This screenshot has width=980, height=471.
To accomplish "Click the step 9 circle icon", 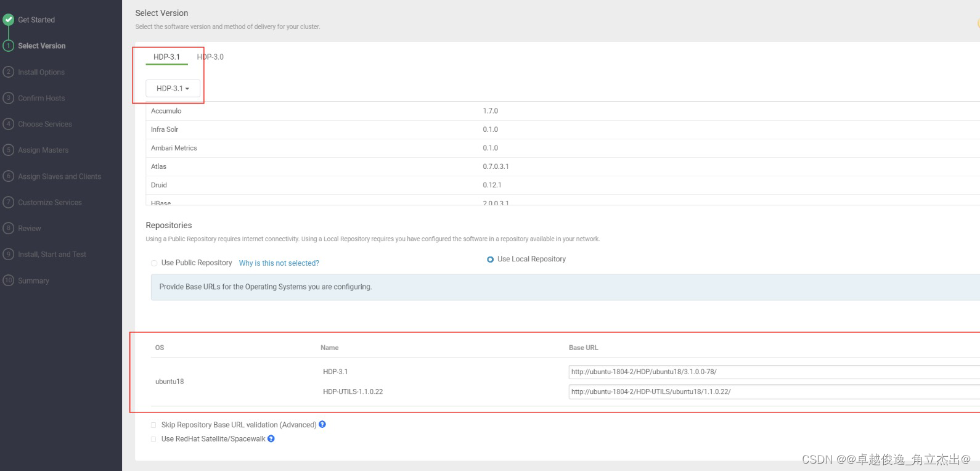I will [x=9, y=254].
